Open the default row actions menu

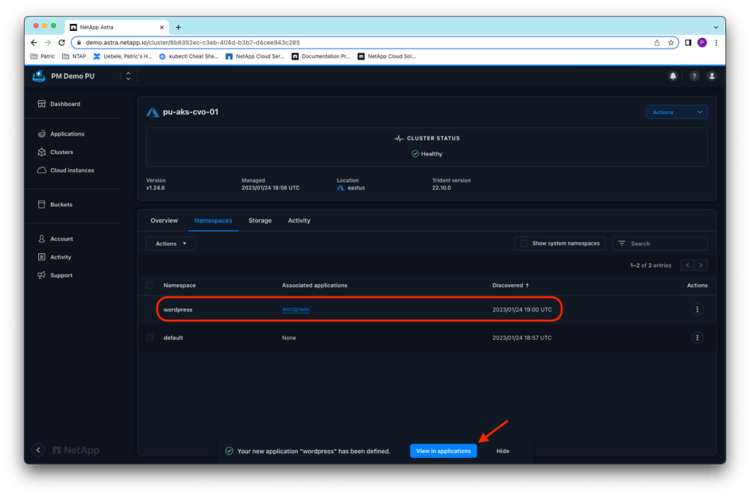tap(697, 338)
